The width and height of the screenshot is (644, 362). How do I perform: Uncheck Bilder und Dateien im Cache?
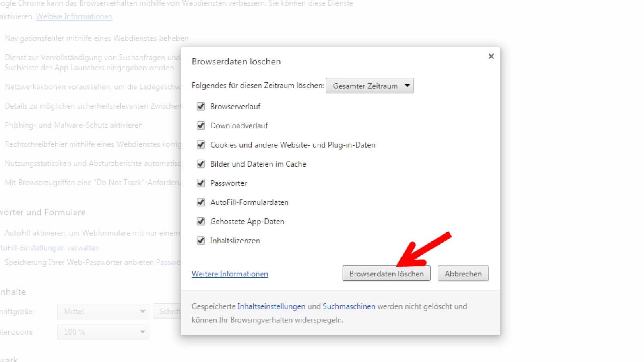[201, 164]
